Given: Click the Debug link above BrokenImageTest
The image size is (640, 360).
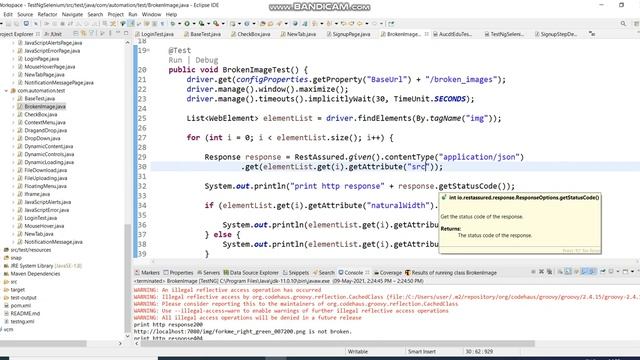Looking at the screenshot, I should tap(207, 60).
